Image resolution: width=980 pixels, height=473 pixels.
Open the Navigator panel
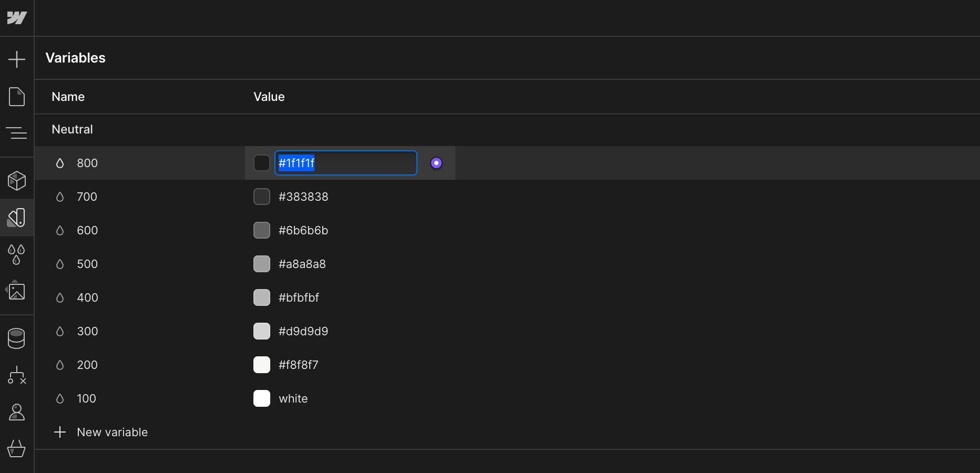[x=17, y=133]
